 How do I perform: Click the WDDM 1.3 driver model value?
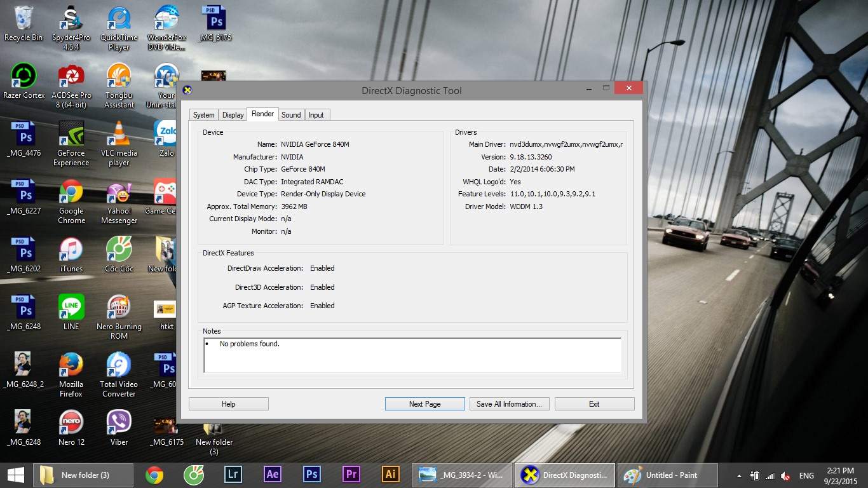click(526, 207)
